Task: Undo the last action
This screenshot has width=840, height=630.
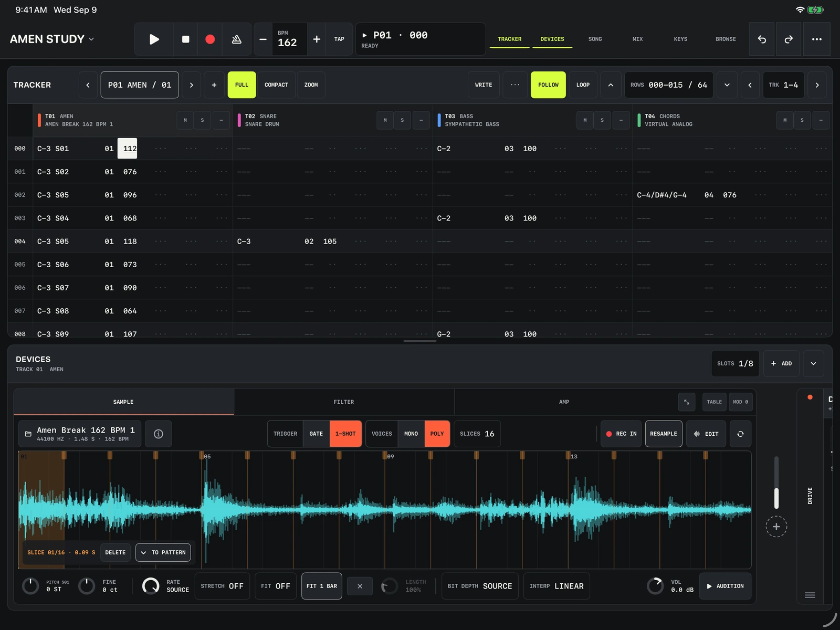Action: click(x=762, y=39)
